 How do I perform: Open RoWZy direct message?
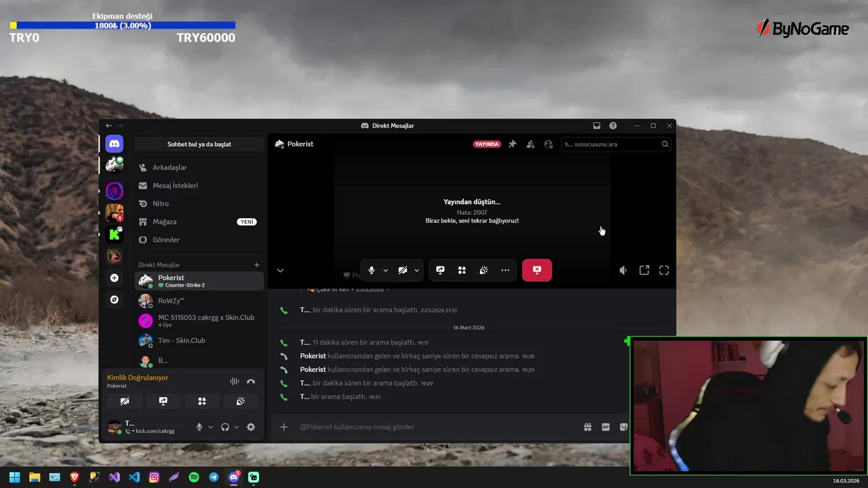coord(199,301)
